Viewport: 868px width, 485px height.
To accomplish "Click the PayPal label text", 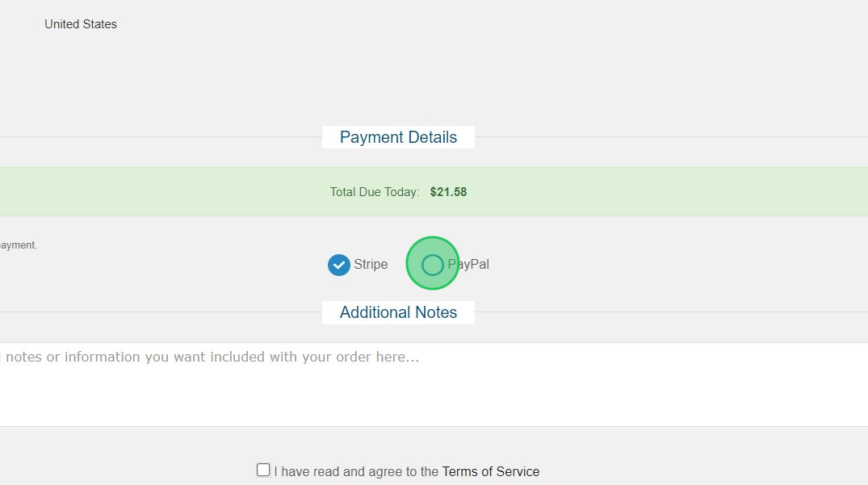I will [468, 265].
